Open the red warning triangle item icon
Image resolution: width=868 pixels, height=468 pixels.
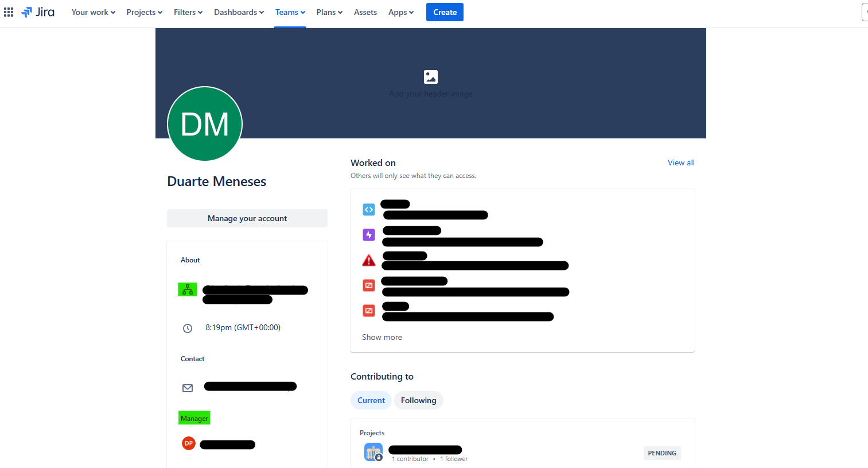[369, 260]
